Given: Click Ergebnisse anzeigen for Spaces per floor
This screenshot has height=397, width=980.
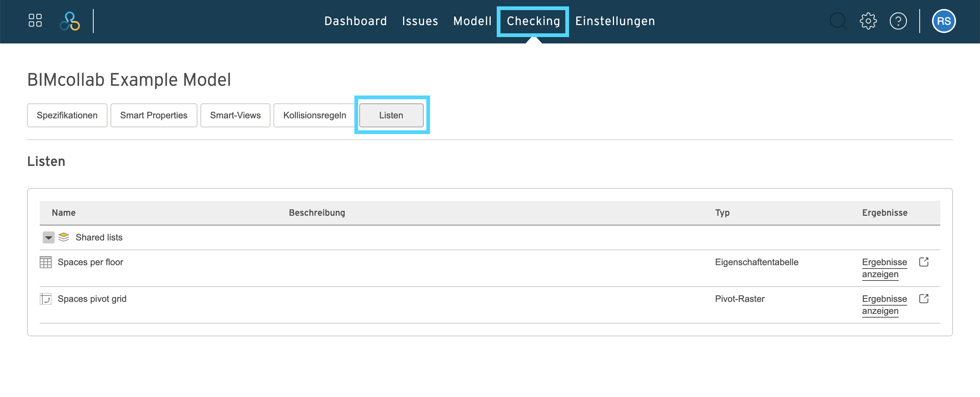Looking at the screenshot, I should [x=884, y=268].
